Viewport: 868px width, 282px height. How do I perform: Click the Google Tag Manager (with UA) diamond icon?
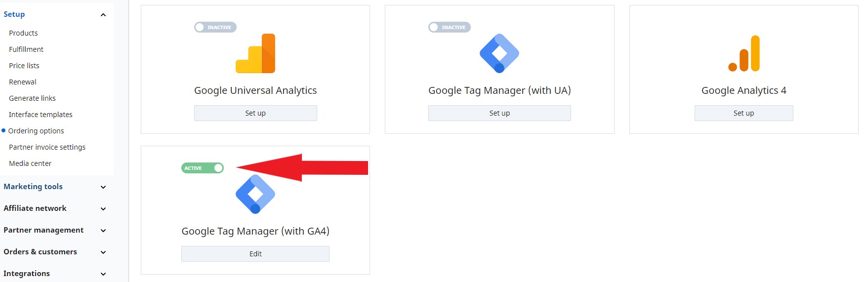pos(499,53)
